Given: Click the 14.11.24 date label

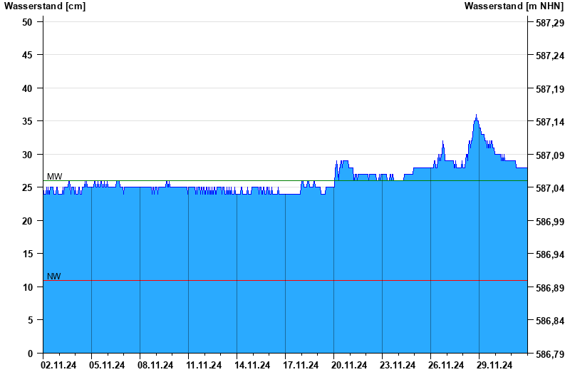Looking at the screenshot, I should tap(252, 365).
